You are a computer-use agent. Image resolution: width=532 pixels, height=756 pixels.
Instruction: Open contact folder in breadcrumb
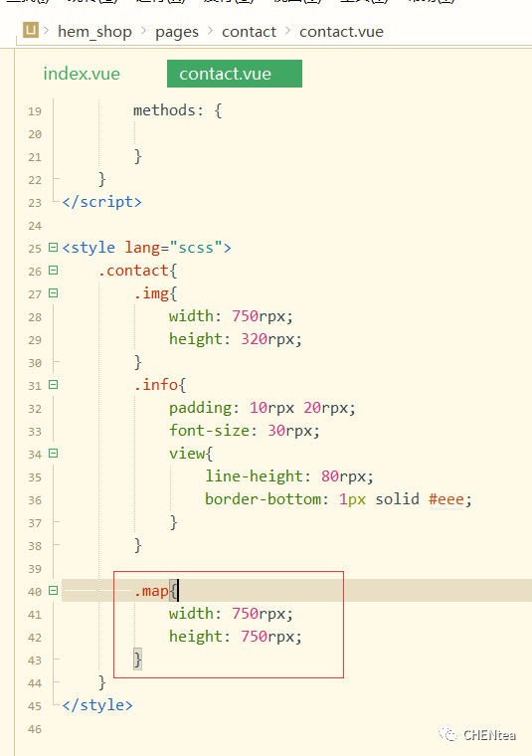pyautogui.click(x=249, y=32)
